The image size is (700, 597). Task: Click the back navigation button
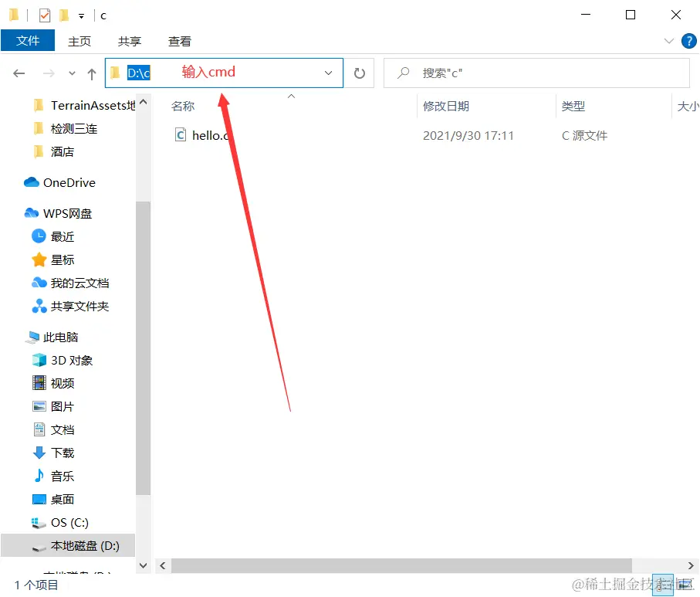point(19,73)
